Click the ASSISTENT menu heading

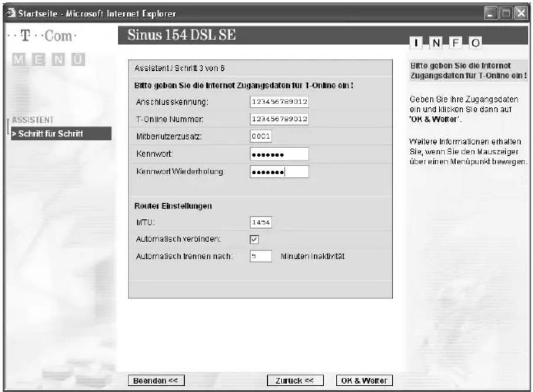33,120
